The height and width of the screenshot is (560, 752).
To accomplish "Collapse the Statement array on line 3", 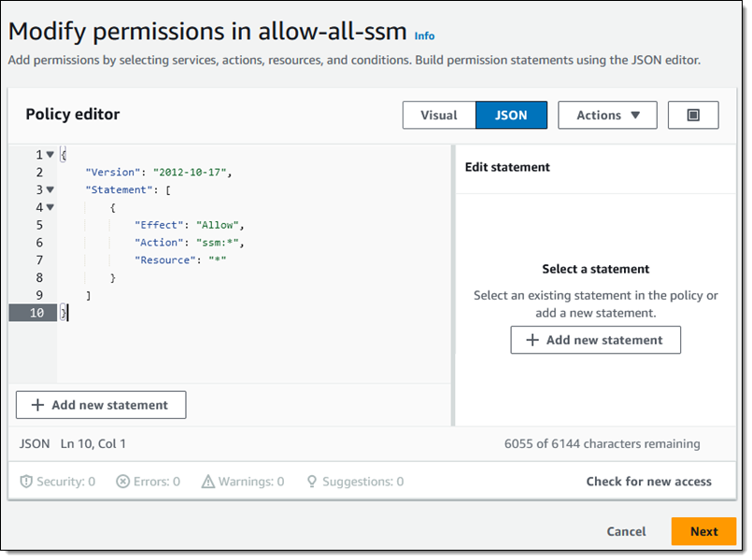I will tap(50, 189).
